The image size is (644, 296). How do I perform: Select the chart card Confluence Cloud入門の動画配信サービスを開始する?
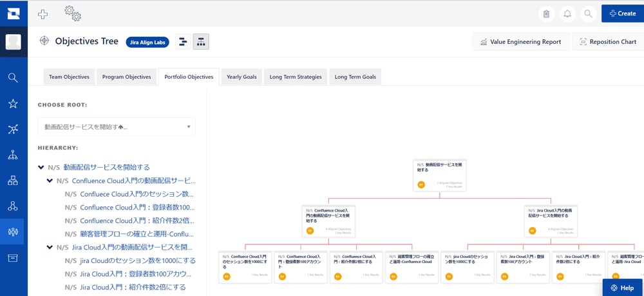coord(328,221)
